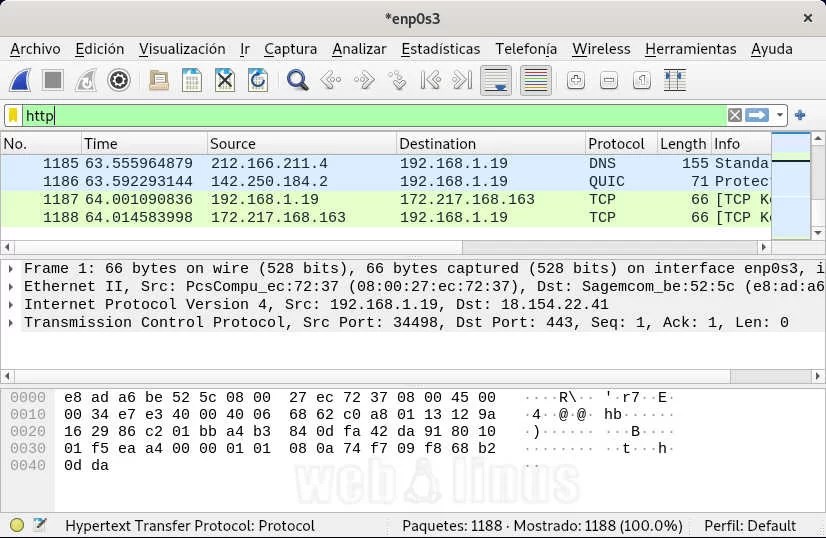
Task: Expand the Frame 1 tree node
Action: [x=11, y=269]
